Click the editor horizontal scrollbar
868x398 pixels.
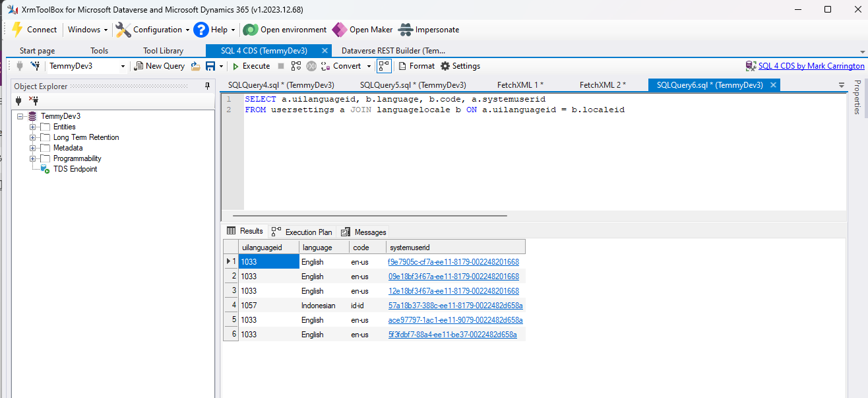[370, 215]
